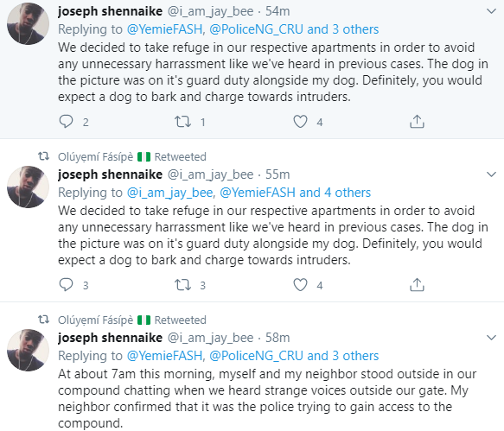
Task: Retweet the 55m tweet with 3 retweets
Action: click(182, 285)
